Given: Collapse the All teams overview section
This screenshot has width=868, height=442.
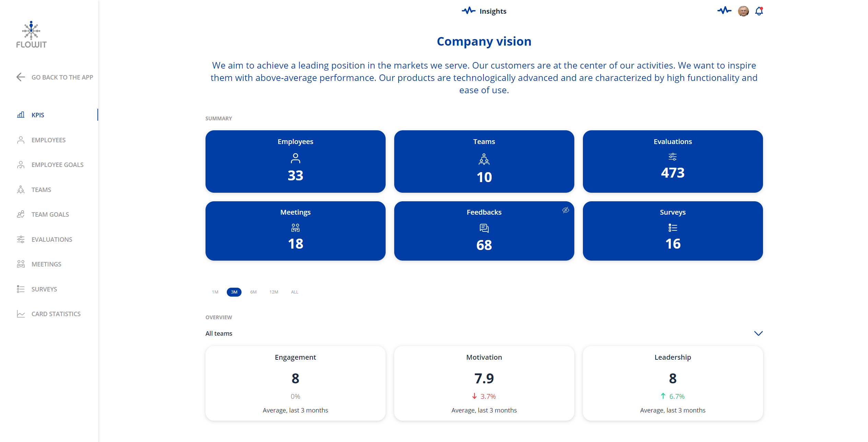Looking at the screenshot, I should [759, 333].
